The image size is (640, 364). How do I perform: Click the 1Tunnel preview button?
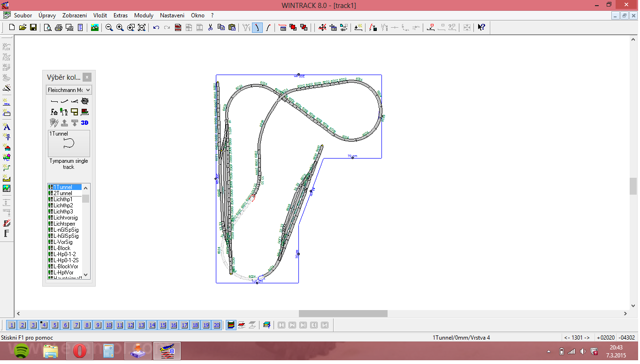[x=69, y=144]
